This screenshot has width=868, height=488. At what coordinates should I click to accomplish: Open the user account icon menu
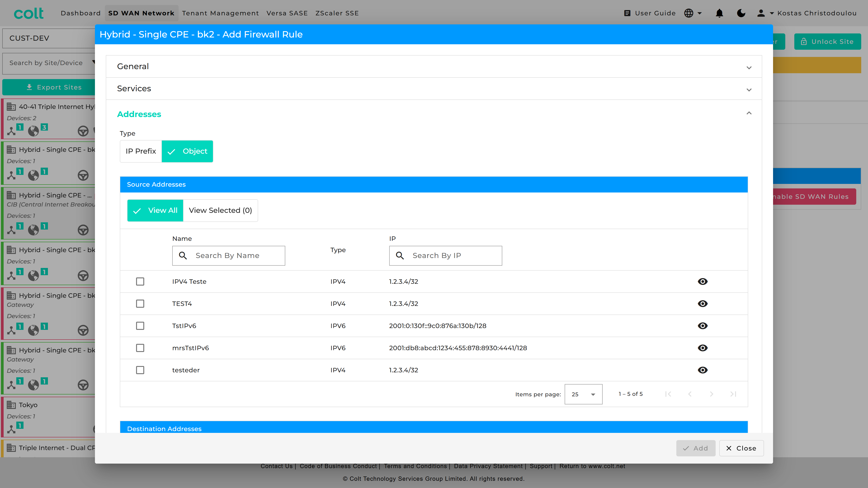pos(761,13)
